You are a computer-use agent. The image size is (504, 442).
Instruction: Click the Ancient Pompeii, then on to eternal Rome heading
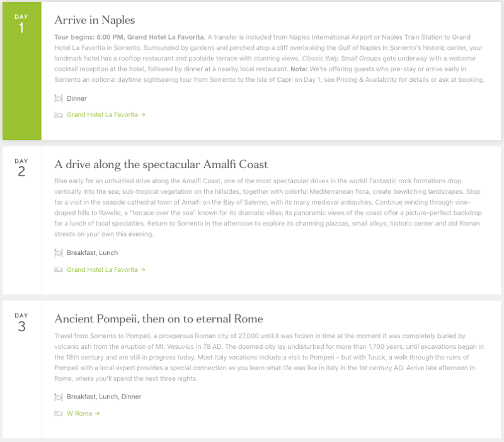tap(159, 319)
